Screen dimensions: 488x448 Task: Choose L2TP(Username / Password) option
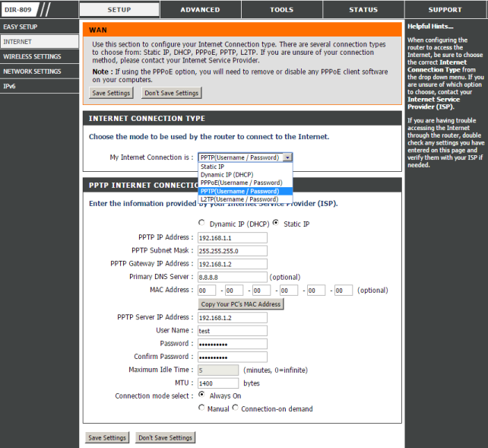point(246,199)
